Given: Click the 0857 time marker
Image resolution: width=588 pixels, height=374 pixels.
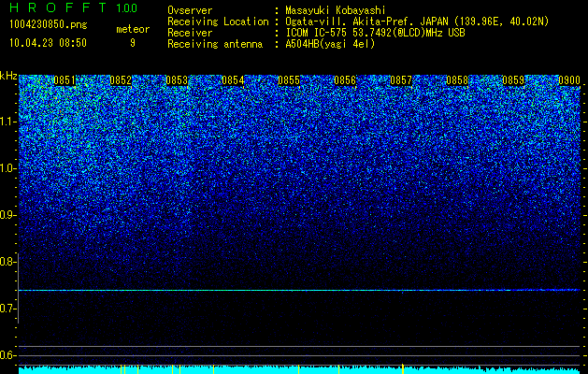Looking at the screenshot, I should click(x=401, y=80).
